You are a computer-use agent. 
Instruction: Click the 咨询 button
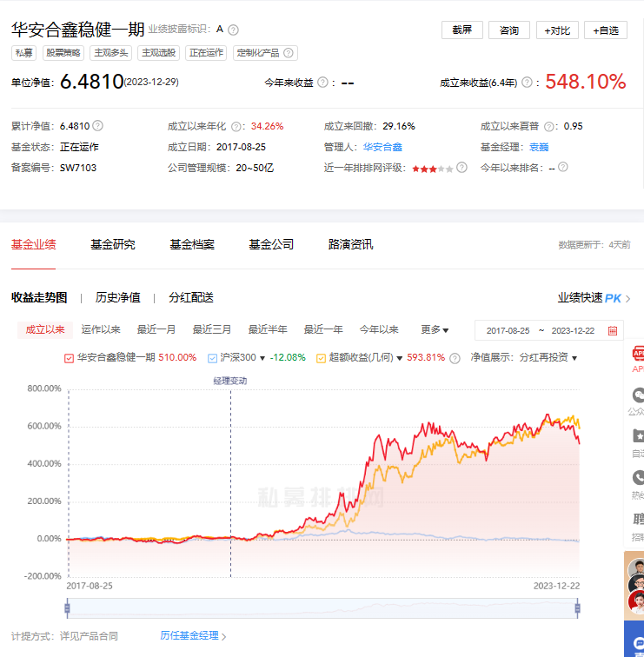tap(509, 30)
